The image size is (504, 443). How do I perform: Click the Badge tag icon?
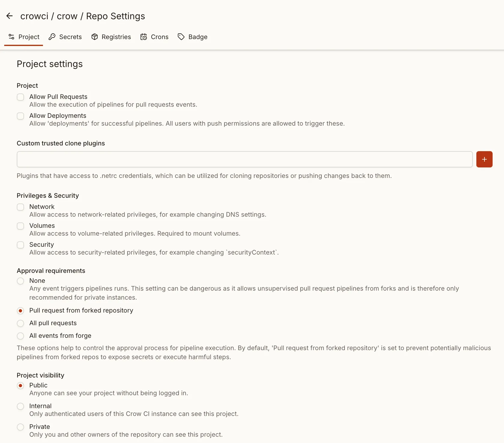pyautogui.click(x=181, y=37)
